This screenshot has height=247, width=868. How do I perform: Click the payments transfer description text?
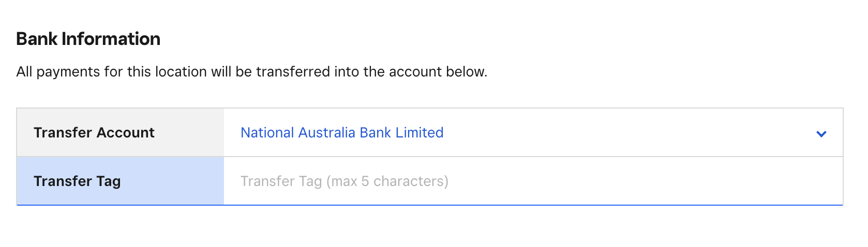tap(251, 71)
